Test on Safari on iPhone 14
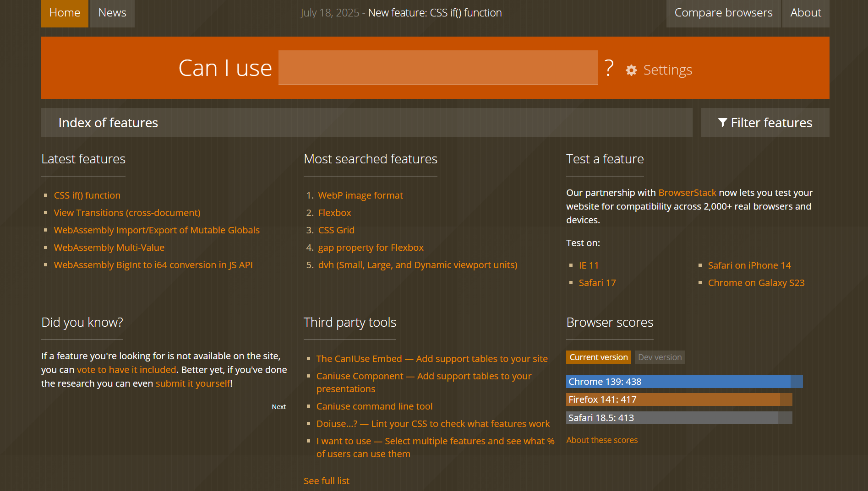Screen dimensions: 868x491 point(749,265)
